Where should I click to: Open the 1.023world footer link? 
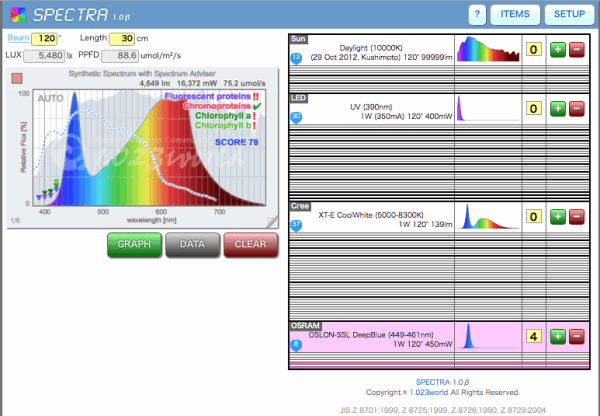429,392
